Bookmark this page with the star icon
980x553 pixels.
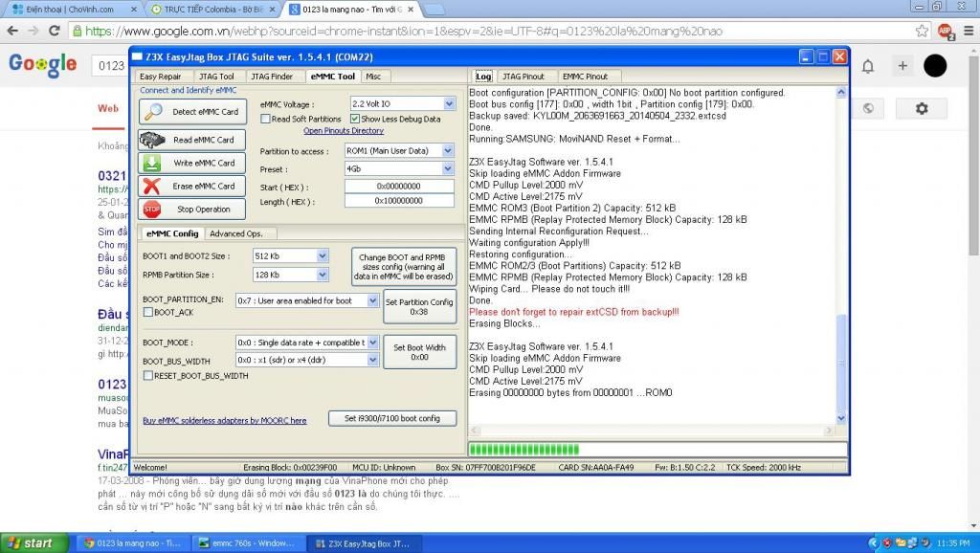922,31
